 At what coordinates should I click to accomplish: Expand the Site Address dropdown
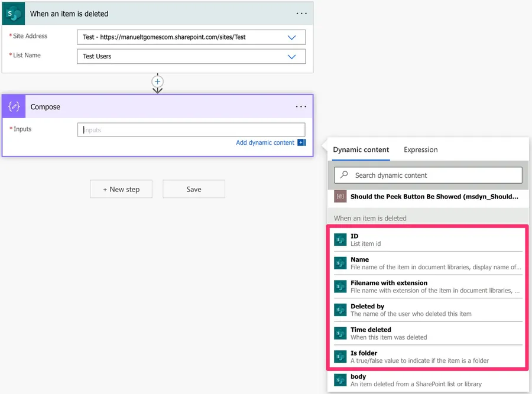click(291, 37)
